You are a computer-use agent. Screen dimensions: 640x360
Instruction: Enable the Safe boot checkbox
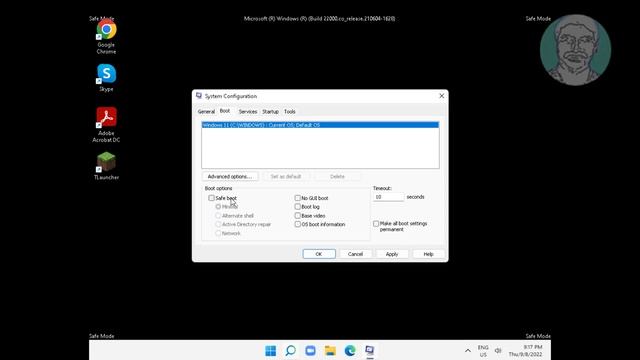coord(211,198)
